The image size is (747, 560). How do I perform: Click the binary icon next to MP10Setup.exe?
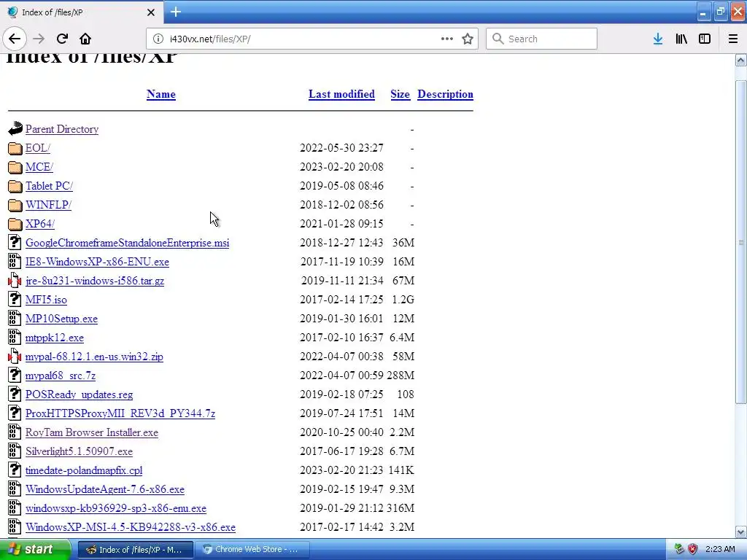[15, 319]
